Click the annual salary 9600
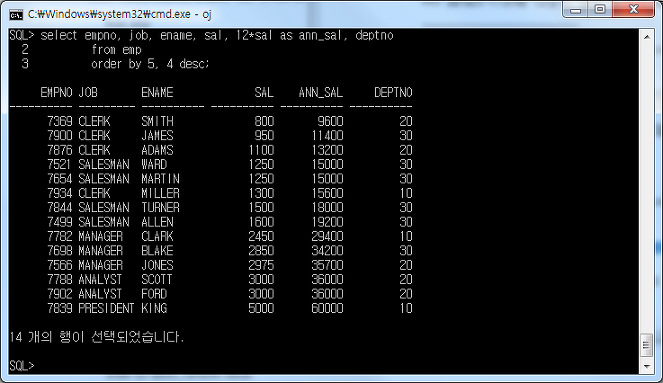The height and width of the screenshot is (383, 663). (330, 121)
